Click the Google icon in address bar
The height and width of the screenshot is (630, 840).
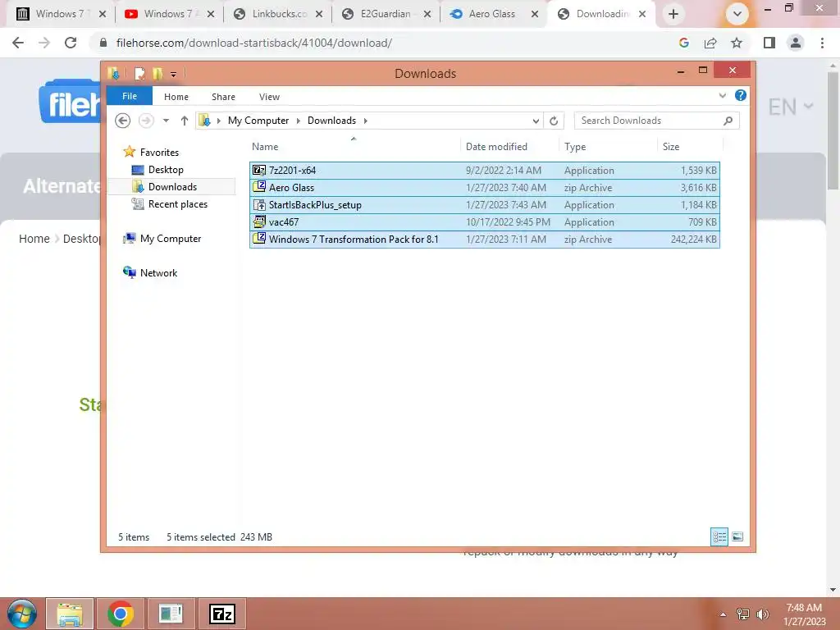pos(684,43)
